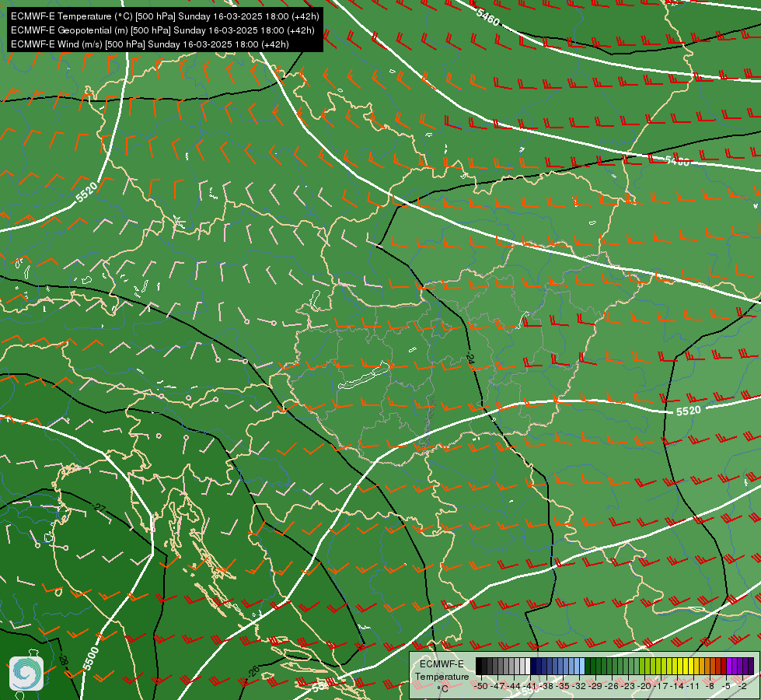Click the -23 tick label on the color scale
The width and height of the screenshot is (761, 700).
tap(627, 686)
